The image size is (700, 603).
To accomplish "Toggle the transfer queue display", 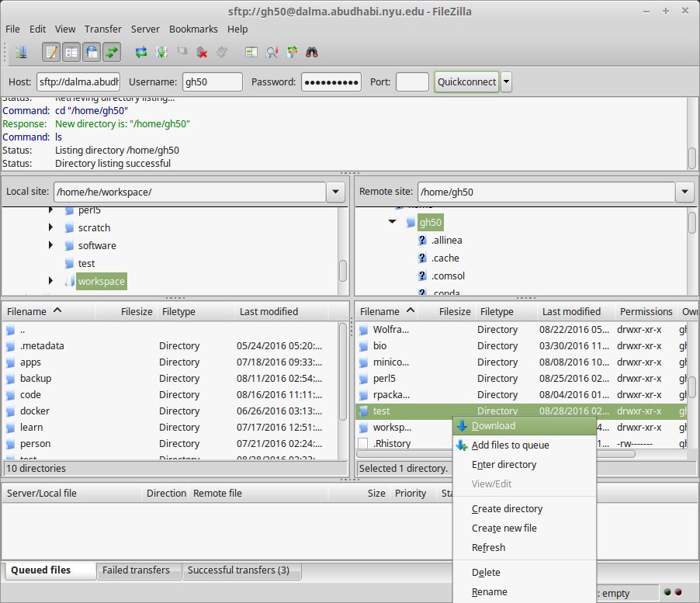I will coord(112,52).
